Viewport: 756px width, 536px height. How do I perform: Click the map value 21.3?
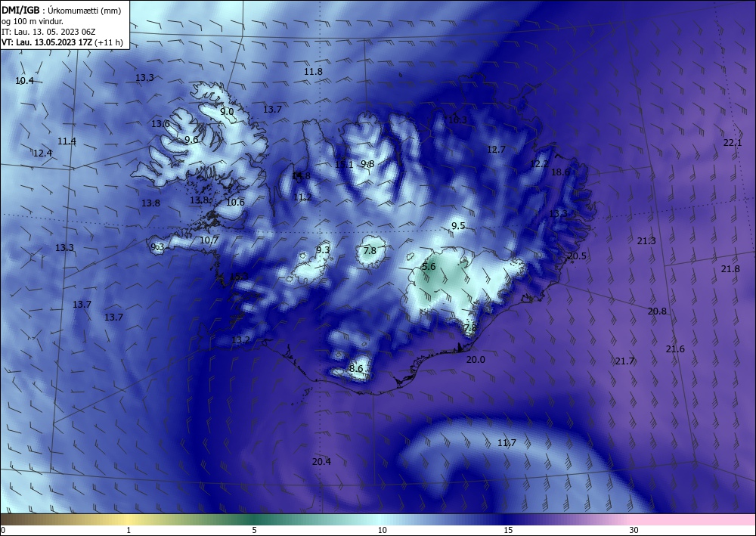pyautogui.click(x=646, y=241)
